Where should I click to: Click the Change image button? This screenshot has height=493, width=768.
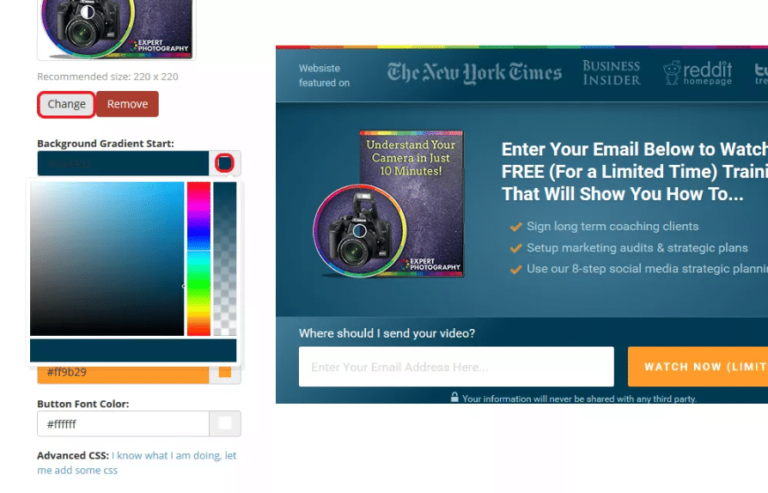click(66, 104)
